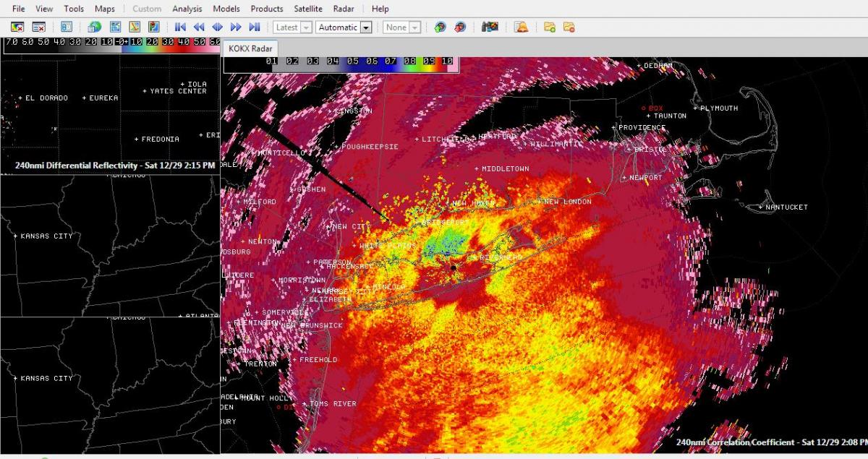The image size is (868, 459).
Task: Open the Help menu
Action: [x=380, y=9]
